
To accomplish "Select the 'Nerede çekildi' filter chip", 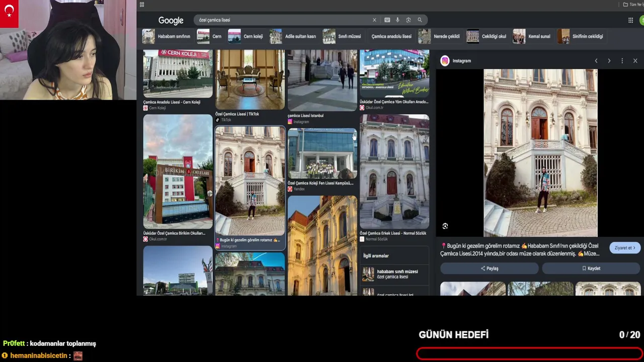I will click(x=440, y=36).
